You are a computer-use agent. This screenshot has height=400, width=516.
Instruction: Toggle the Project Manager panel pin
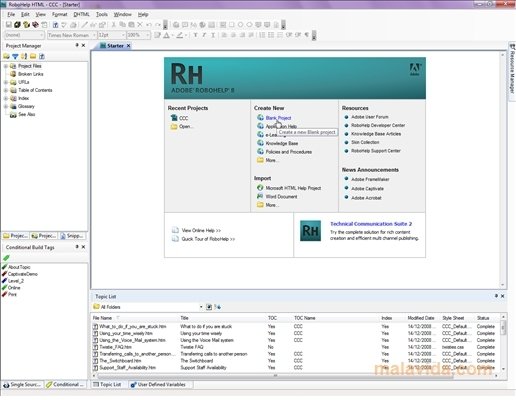(77, 45)
